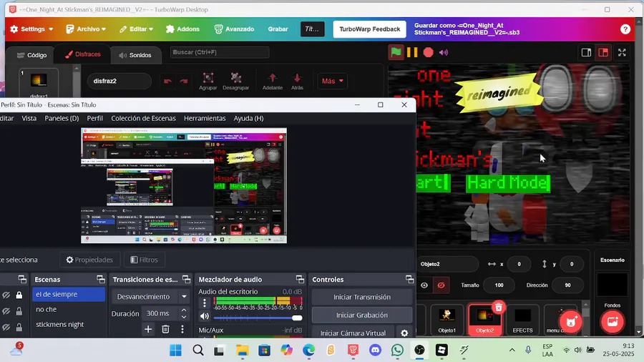Bring forward with Adelante arrow
The width and height of the screenshot is (644, 362).
(273, 81)
